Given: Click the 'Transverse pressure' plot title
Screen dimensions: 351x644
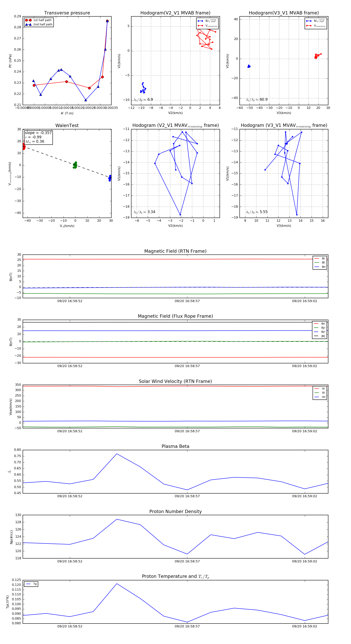Looking at the screenshot, I should pos(67,13).
